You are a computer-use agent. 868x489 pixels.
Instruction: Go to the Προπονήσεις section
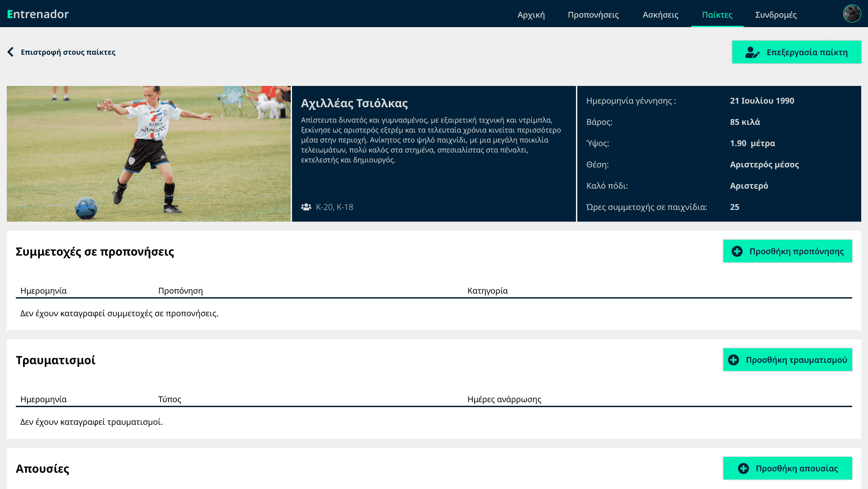(593, 14)
